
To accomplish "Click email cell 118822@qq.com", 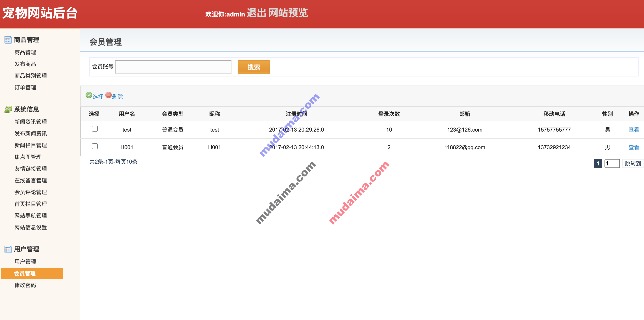I will [465, 147].
